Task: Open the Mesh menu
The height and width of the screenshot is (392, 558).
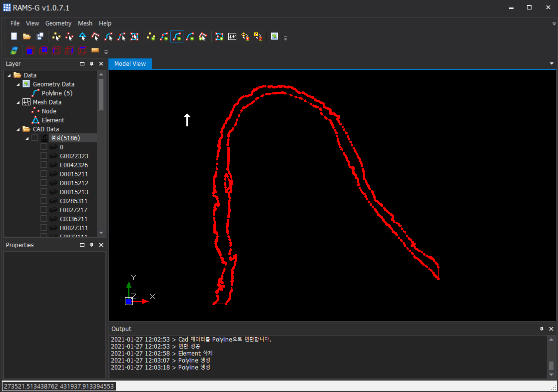Action: 85,23
